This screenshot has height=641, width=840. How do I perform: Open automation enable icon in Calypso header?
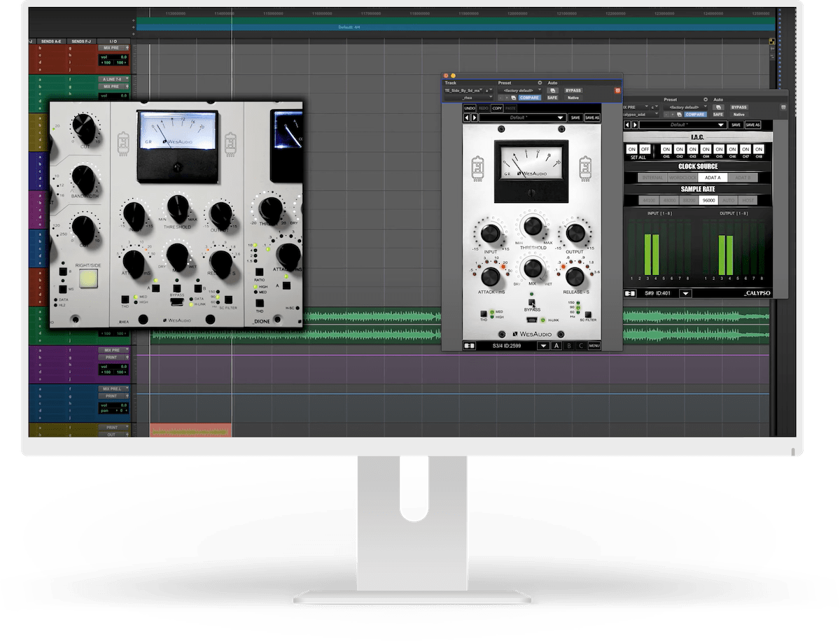[717, 107]
